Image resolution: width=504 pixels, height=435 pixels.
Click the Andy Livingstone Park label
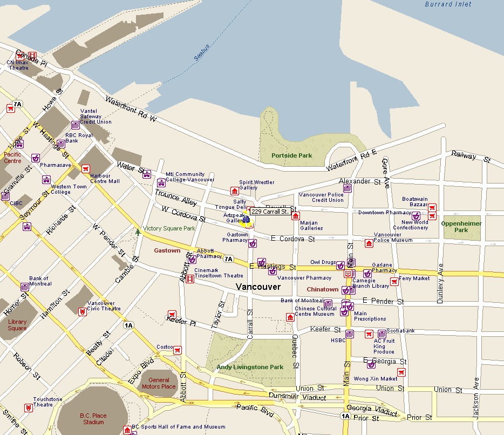tap(250, 367)
